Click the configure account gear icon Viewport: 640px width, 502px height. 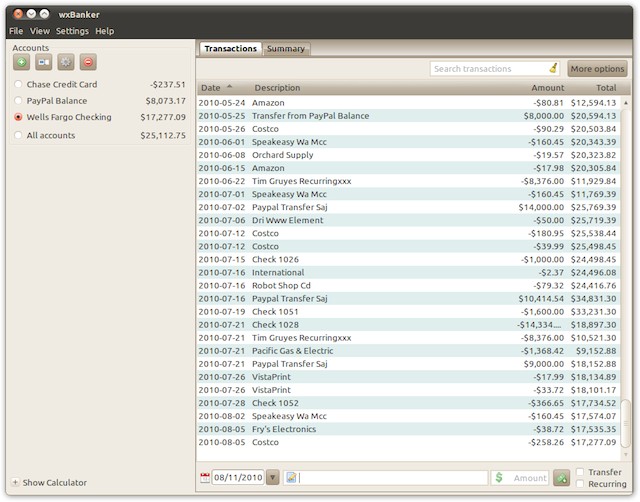click(66, 62)
